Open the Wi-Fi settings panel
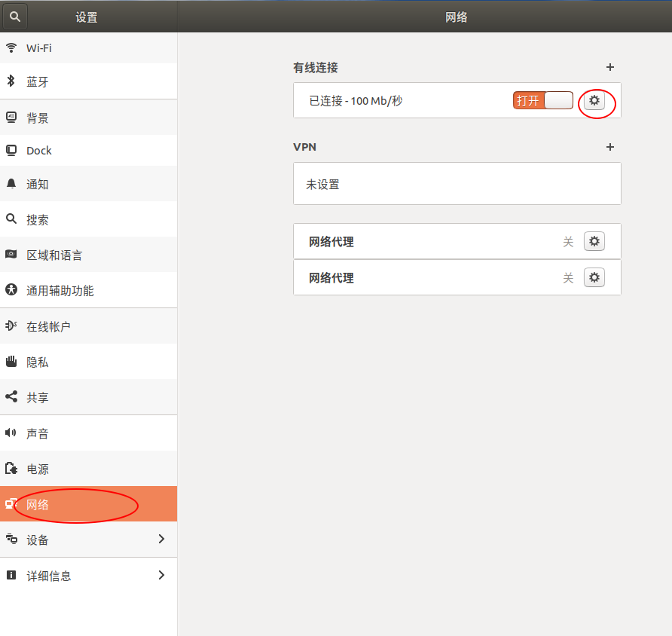 click(x=88, y=48)
